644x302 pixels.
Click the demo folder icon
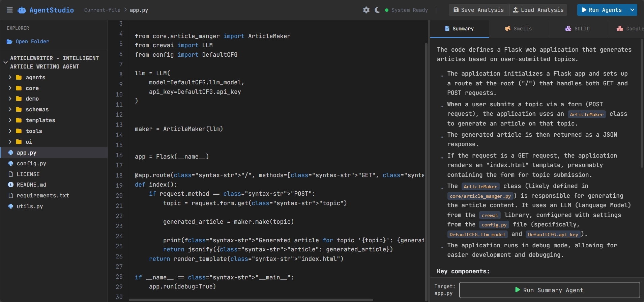(19, 99)
